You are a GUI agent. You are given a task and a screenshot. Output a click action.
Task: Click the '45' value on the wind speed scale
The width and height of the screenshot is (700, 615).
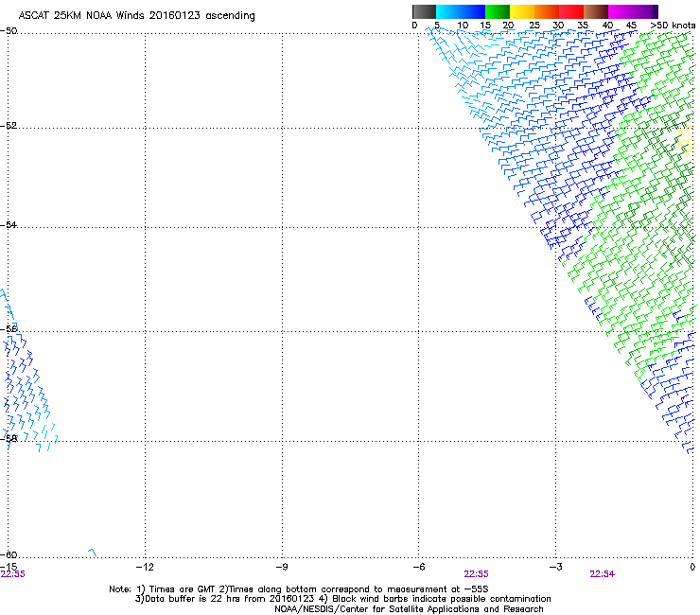(631, 26)
